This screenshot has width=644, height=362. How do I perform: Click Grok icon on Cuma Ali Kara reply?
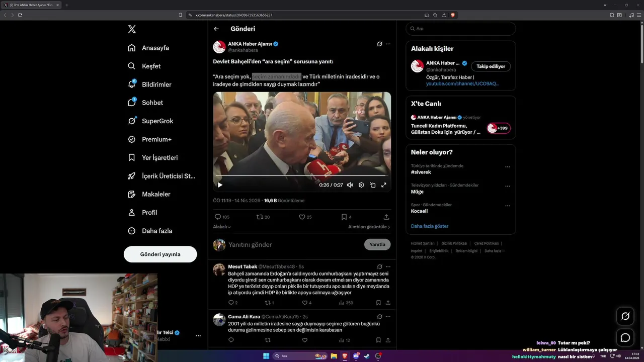[x=380, y=317]
